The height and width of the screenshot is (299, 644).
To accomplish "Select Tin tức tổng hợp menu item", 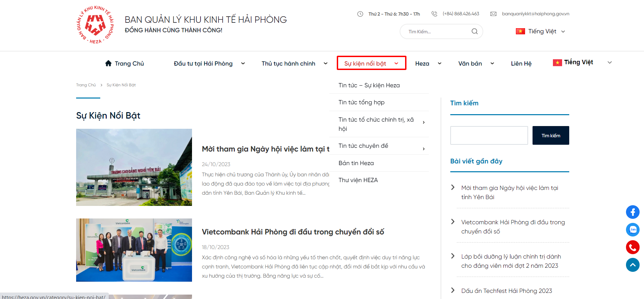I will 361,102.
